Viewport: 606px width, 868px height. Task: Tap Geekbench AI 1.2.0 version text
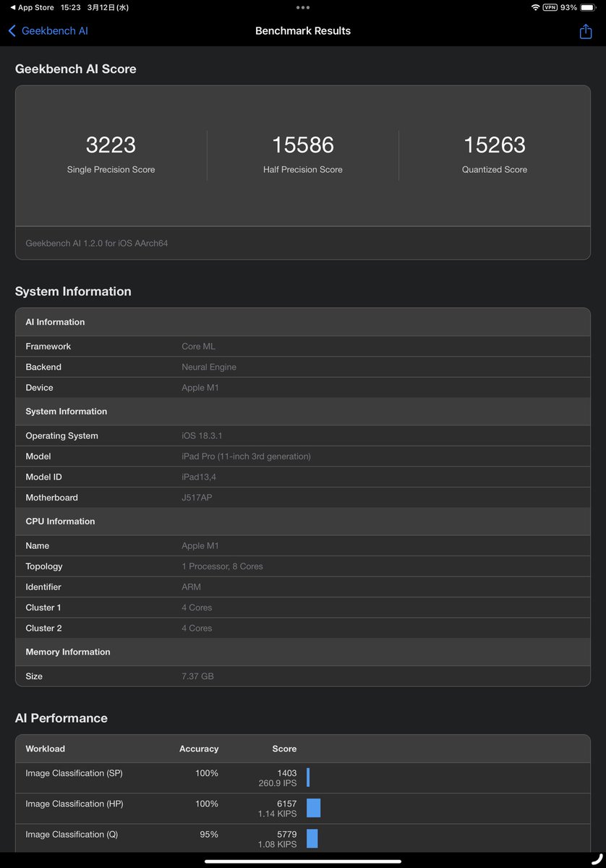click(97, 244)
